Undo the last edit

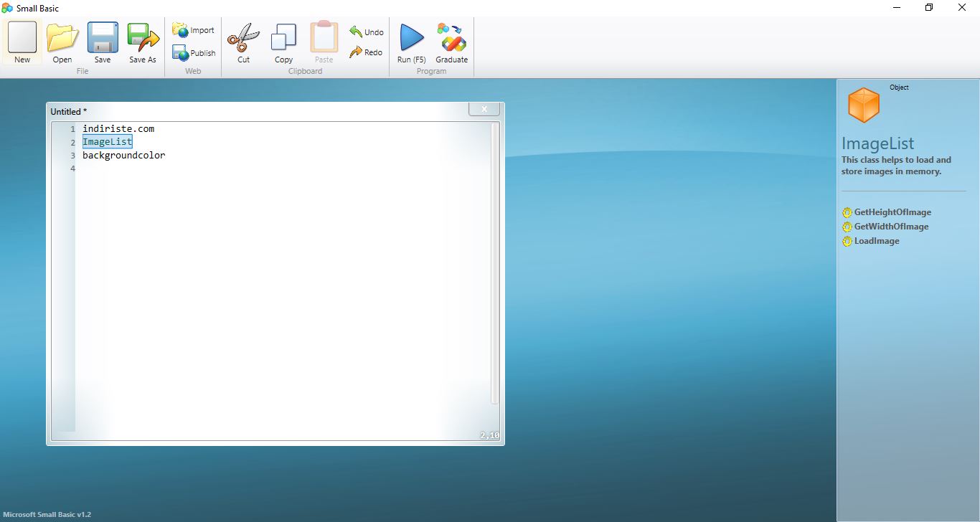367,32
